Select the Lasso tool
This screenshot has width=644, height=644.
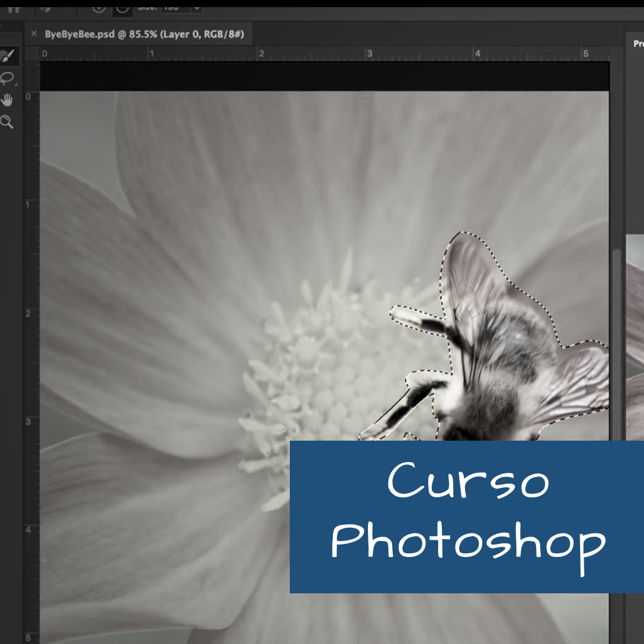tap(8, 78)
